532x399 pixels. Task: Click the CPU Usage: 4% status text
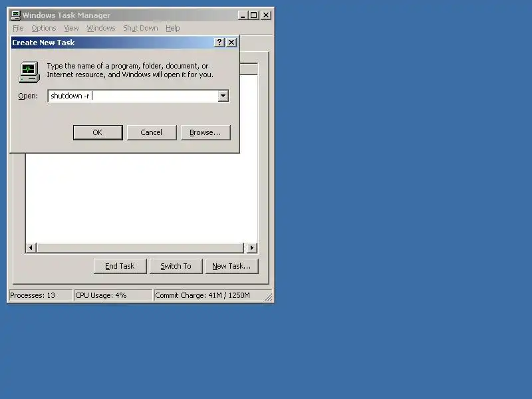[101, 295]
